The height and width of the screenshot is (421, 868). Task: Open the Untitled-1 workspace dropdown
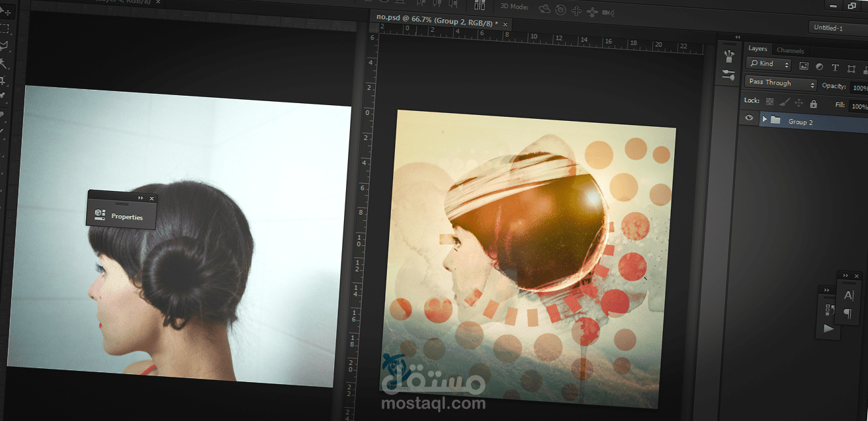[x=838, y=28]
